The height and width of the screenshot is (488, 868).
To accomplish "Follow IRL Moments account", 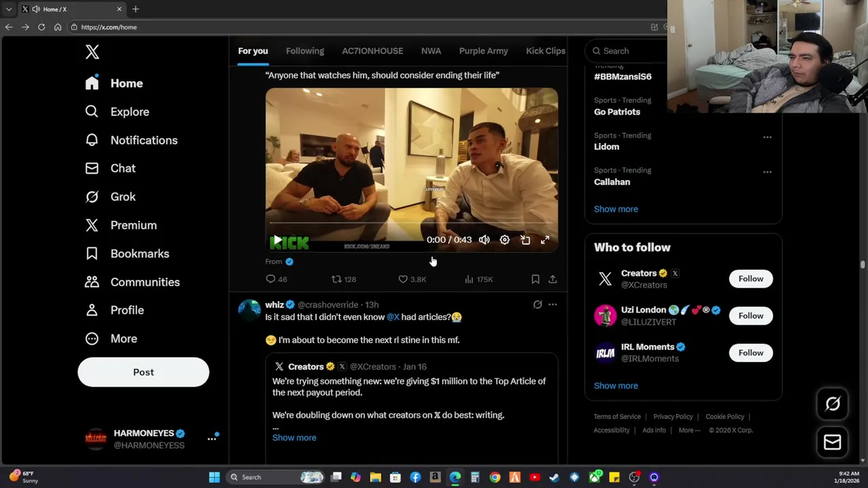I will click(751, 352).
